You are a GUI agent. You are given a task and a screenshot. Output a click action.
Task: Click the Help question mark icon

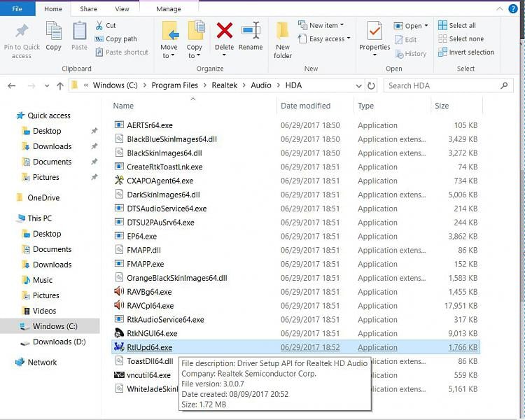pos(513,8)
